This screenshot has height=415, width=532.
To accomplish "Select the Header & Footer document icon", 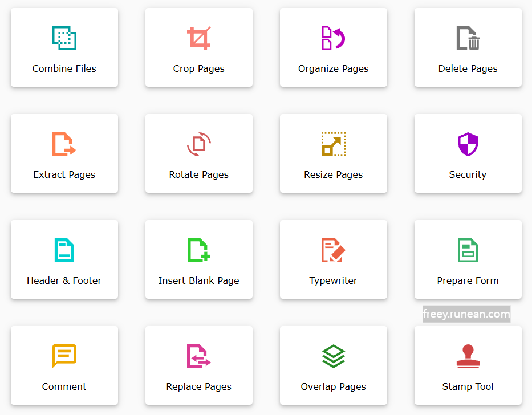I will pyautogui.click(x=64, y=250).
